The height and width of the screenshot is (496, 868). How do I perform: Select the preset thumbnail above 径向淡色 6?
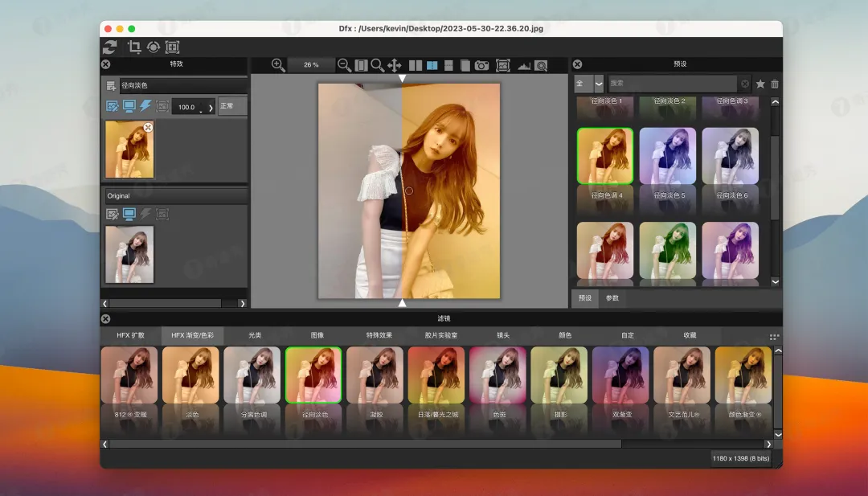730,156
